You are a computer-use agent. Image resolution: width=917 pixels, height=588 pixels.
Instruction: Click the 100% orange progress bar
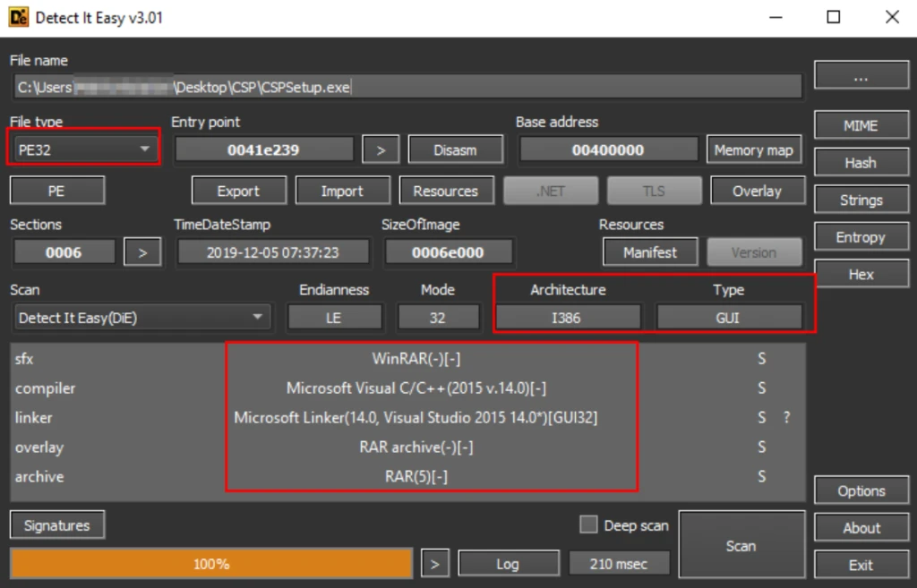click(211, 564)
